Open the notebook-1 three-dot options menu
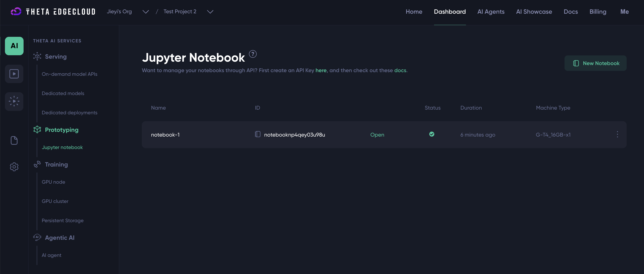This screenshot has height=274, width=644. [x=617, y=134]
